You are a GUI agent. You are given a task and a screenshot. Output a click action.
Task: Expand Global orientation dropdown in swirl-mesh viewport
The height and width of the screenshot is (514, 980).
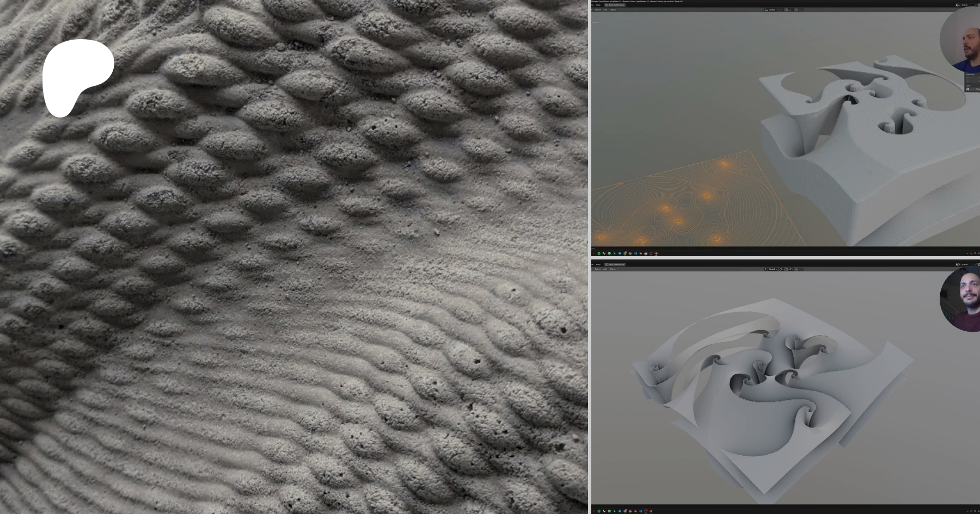[770, 269]
